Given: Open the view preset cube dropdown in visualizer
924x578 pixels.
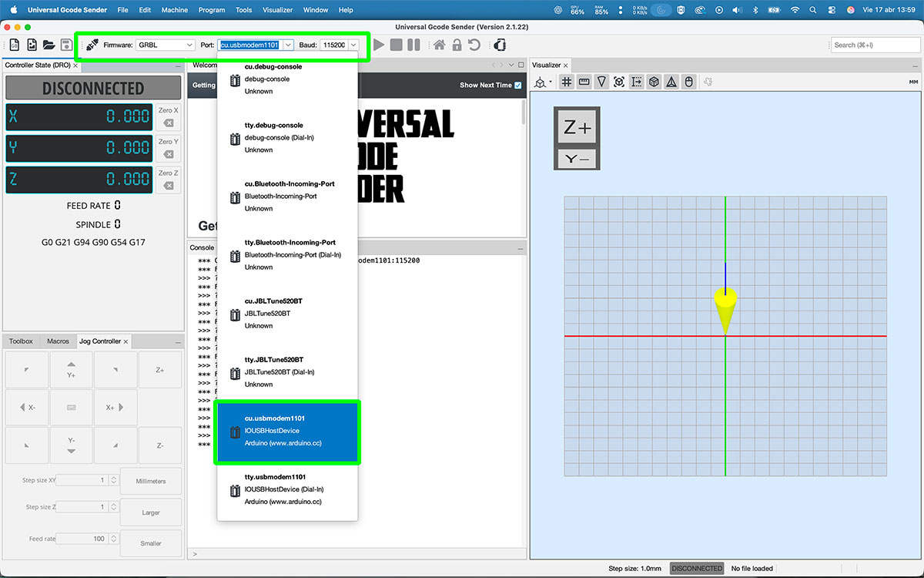Looking at the screenshot, I should [x=544, y=82].
